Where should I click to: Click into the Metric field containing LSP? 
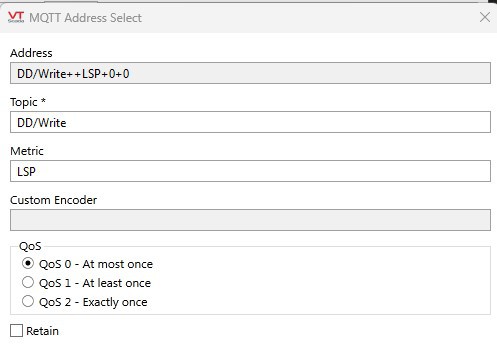pos(250,171)
